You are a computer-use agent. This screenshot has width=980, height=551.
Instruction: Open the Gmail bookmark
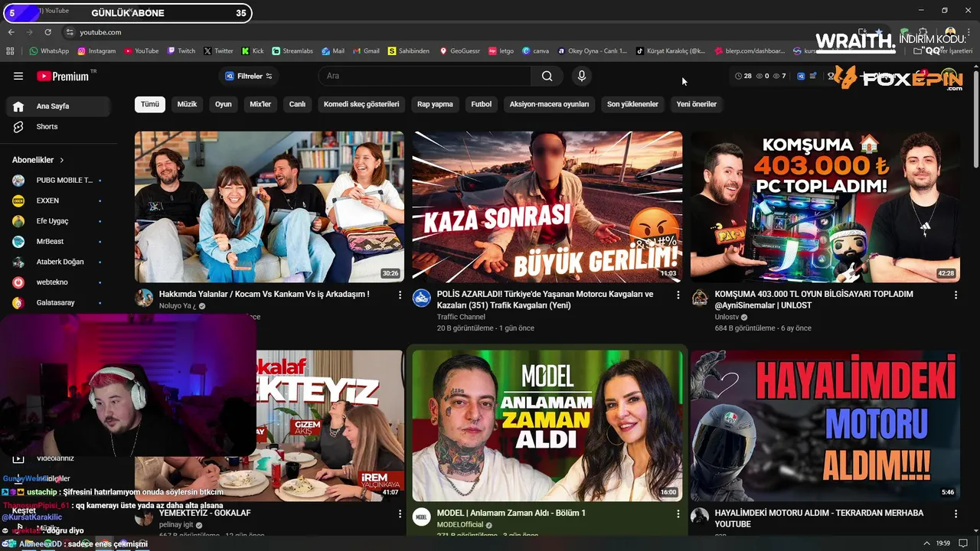point(365,51)
